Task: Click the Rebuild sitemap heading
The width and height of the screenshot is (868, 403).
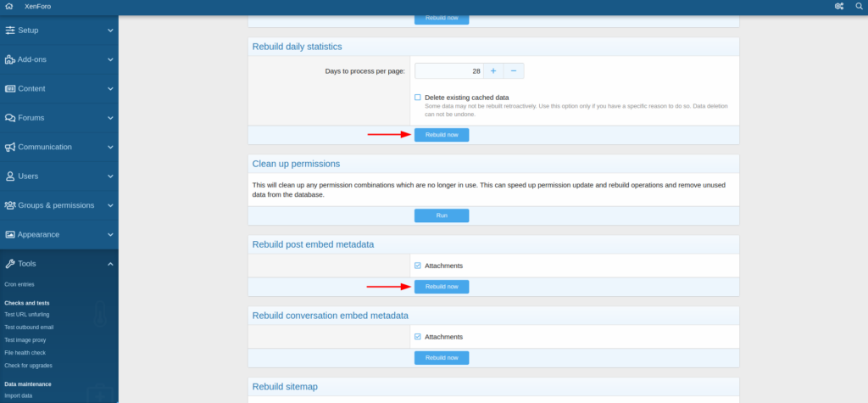Action: click(285, 386)
